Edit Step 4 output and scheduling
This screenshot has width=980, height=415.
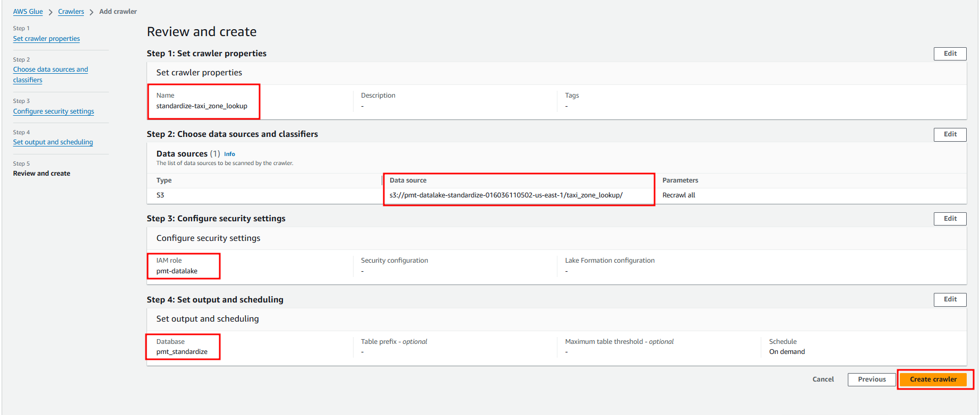coord(950,299)
